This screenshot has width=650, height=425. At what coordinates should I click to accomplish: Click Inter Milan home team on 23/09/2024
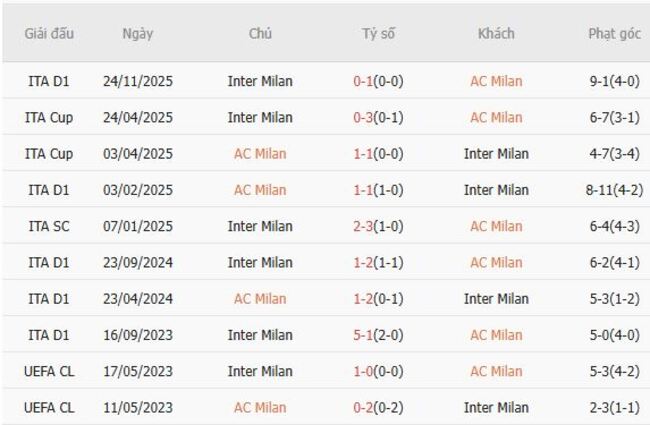[x=260, y=262]
